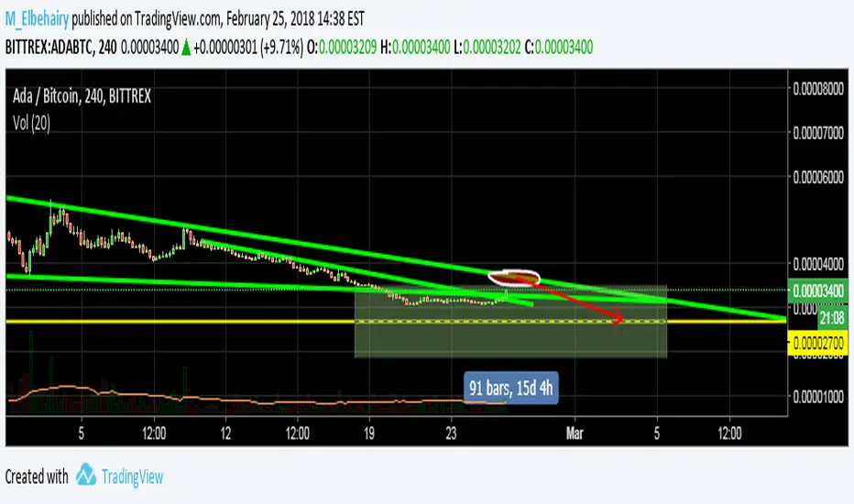The image size is (854, 504).
Task: Click the O:0.00003209 open value
Action: (342, 48)
